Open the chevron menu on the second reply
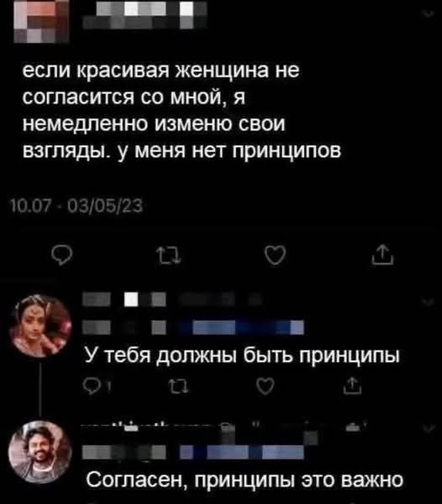This screenshot has width=442, height=504. (x=429, y=428)
